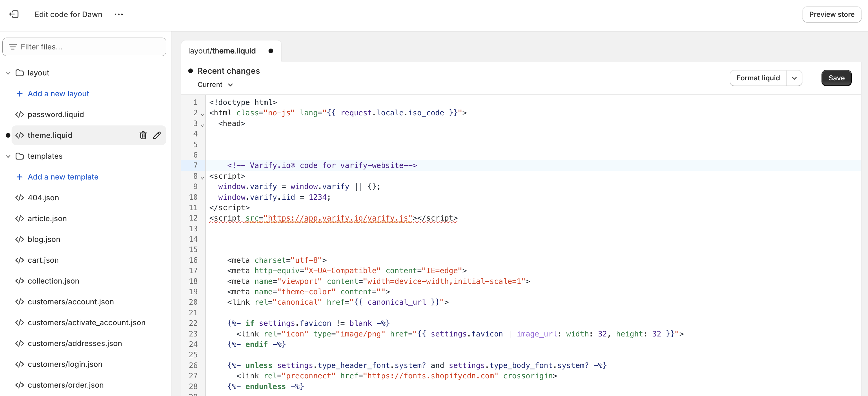Click code icon next to 404.json

(20, 198)
